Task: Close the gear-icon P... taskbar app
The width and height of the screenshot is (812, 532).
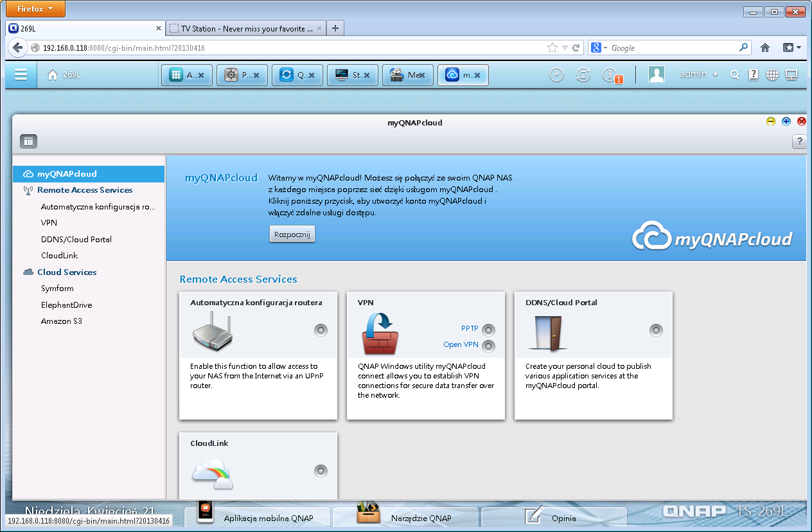Action: pos(256,75)
